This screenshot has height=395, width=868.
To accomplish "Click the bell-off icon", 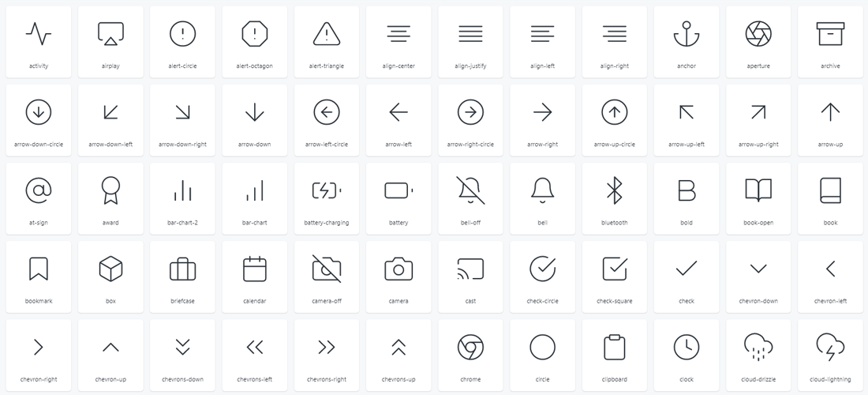I will click(x=470, y=190).
